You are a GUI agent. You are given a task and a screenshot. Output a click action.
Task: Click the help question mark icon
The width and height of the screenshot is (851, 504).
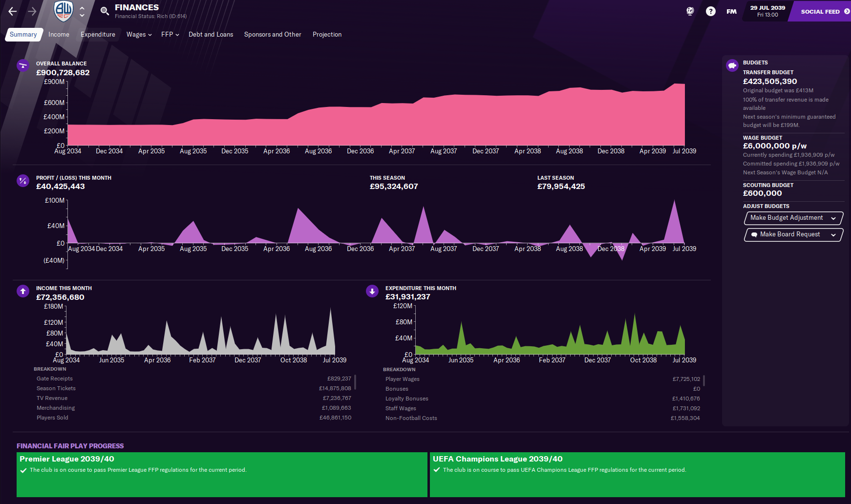pos(710,11)
